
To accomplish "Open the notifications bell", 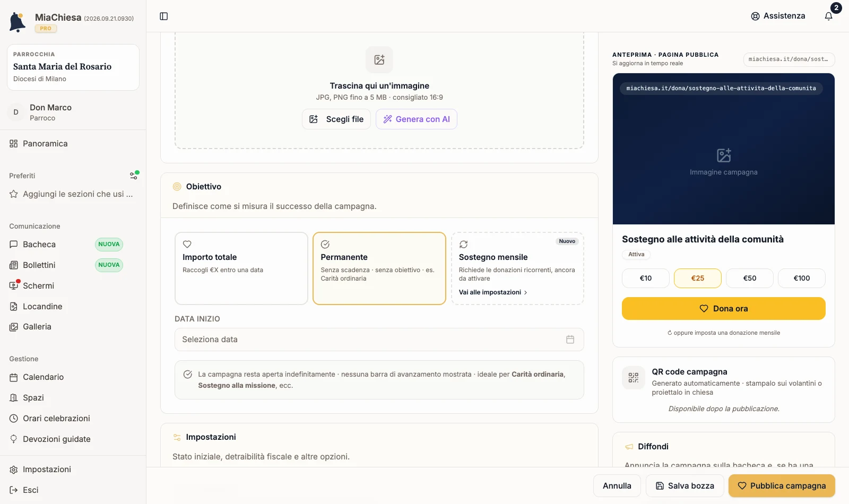I will [x=828, y=16].
